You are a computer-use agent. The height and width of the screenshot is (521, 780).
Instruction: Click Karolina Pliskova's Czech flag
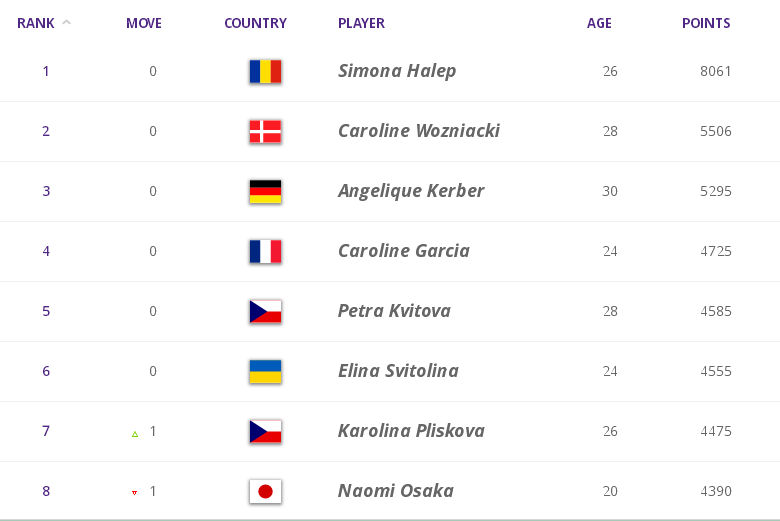265,431
